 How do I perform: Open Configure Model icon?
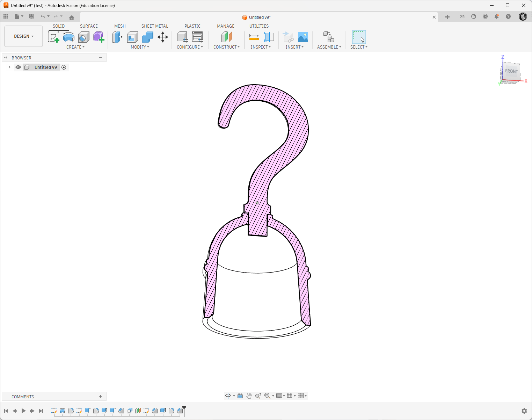pyautogui.click(x=182, y=37)
